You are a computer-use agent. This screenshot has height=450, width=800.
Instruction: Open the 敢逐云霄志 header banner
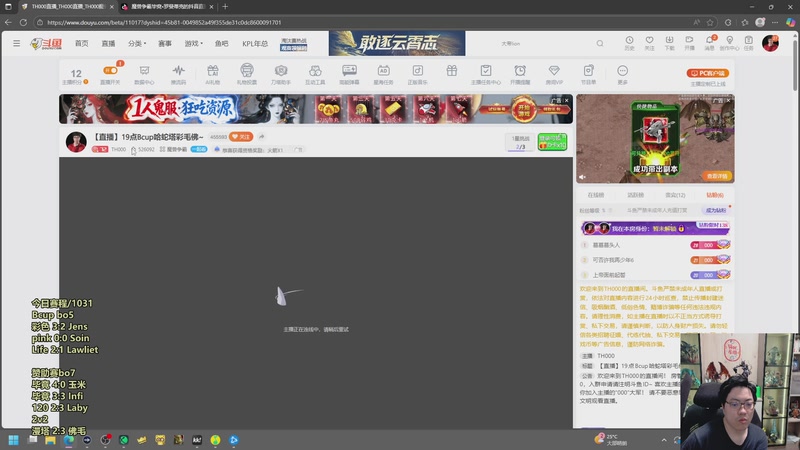[x=397, y=43]
